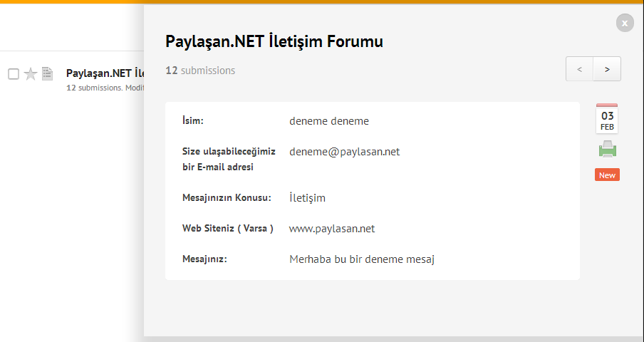Image resolution: width=644 pixels, height=342 pixels.
Task: Go to the next submission
Action: click(607, 69)
